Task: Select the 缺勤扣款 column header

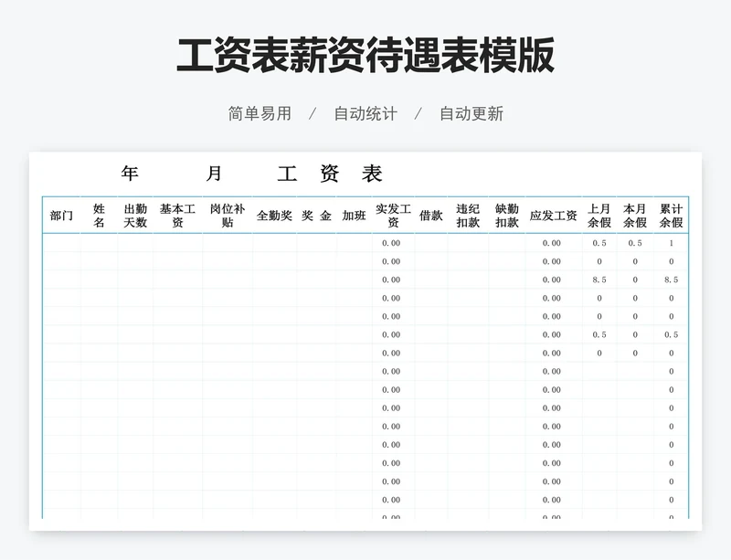Action: 507,216
